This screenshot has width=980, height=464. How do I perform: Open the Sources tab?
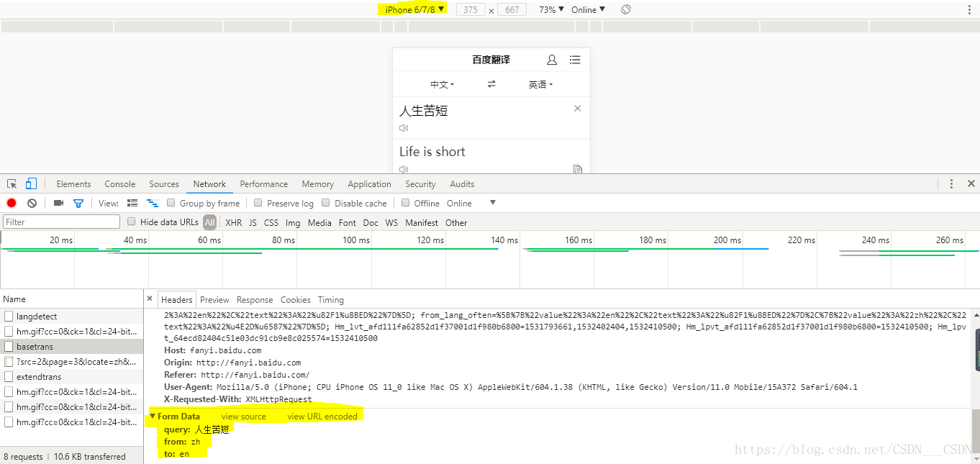coord(164,184)
